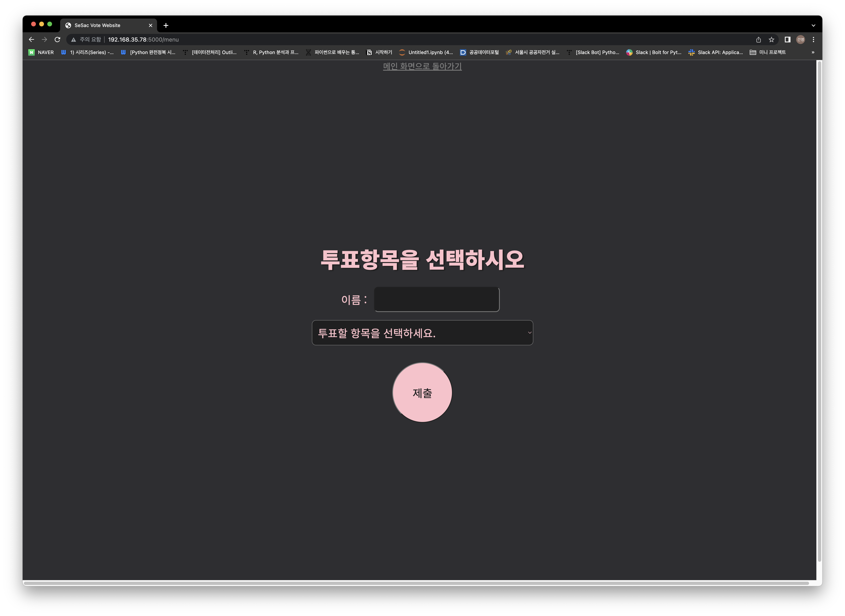Click the 메인 화면으로 돌아가기 link
Image resolution: width=845 pixels, height=616 pixels.
[x=422, y=66]
